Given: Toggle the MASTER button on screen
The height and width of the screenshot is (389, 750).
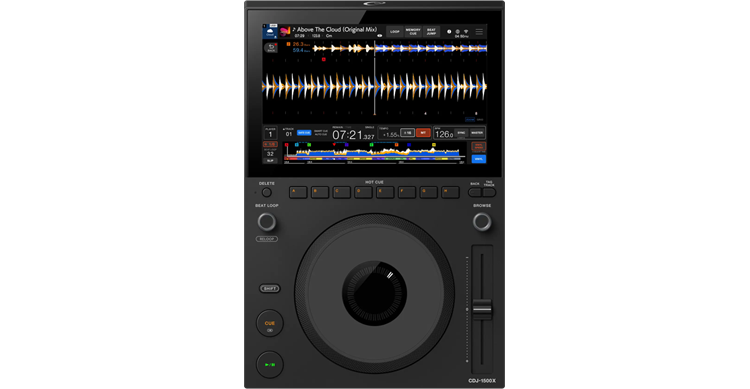Looking at the screenshot, I should 477,133.
